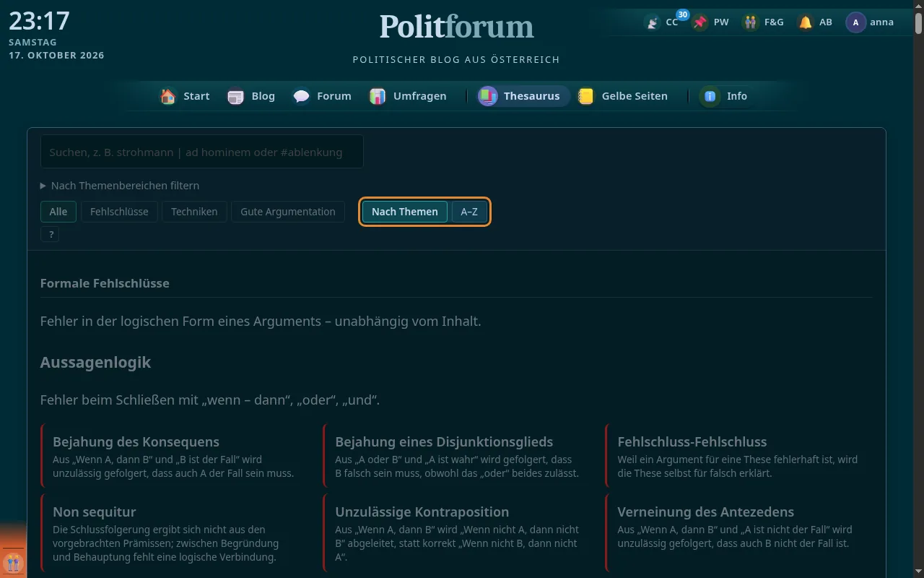Viewport: 924px width, 578px height.
Task: Open the CC icon with badge 30
Action: click(x=653, y=22)
